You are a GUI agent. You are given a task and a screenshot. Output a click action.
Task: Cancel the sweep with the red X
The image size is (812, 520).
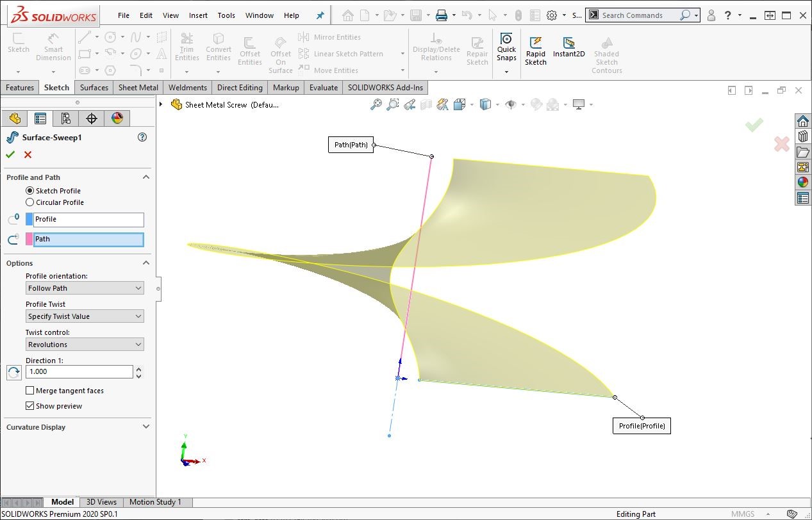(x=28, y=154)
